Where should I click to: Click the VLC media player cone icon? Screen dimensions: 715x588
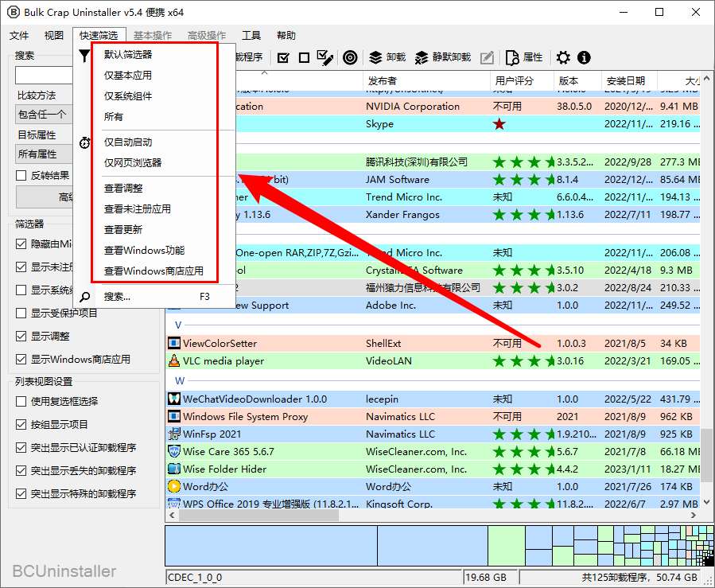point(174,361)
